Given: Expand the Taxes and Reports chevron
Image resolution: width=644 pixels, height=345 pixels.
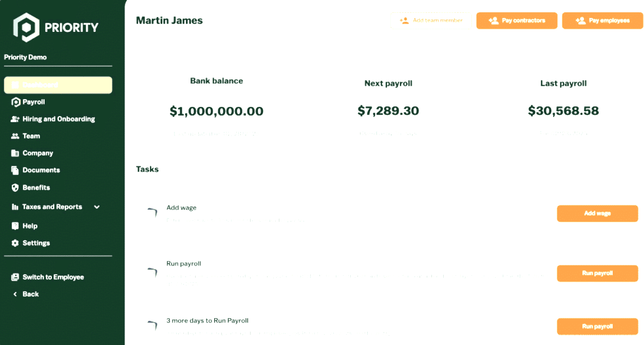Looking at the screenshot, I should coord(97,207).
